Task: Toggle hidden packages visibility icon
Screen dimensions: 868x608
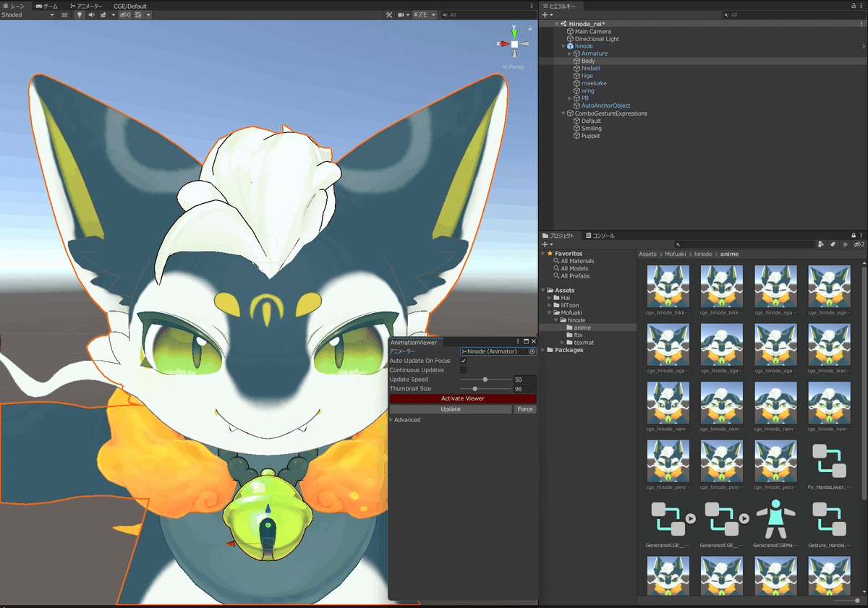Action: click(859, 244)
